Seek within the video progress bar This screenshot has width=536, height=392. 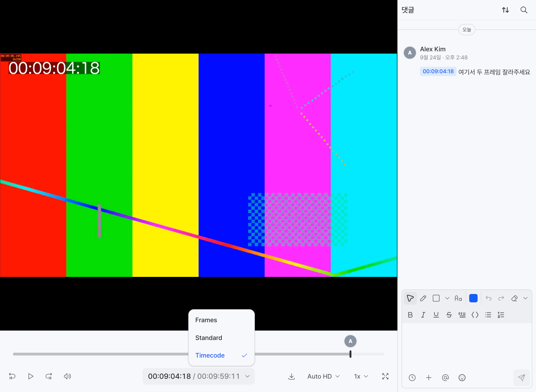[x=198, y=354]
